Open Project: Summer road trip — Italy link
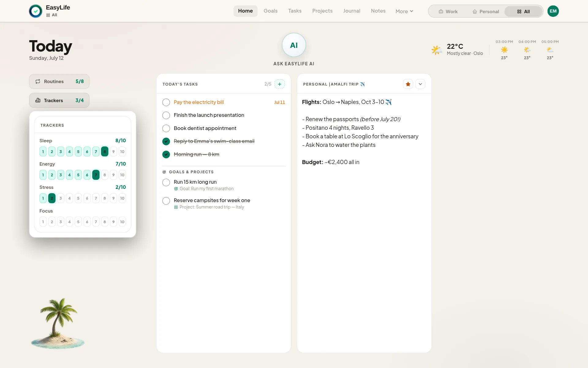588x368 pixels. pos(212,207)
